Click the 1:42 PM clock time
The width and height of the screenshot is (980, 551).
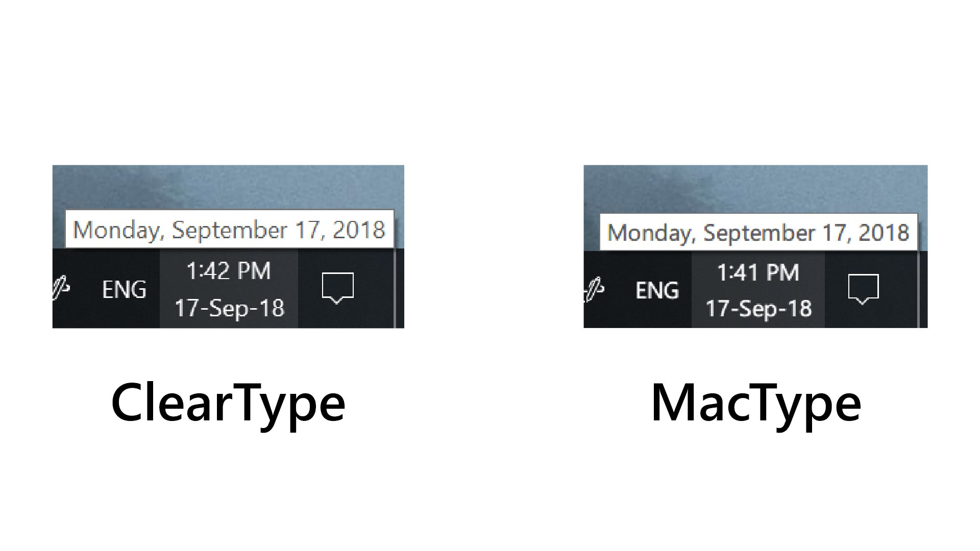228,271
